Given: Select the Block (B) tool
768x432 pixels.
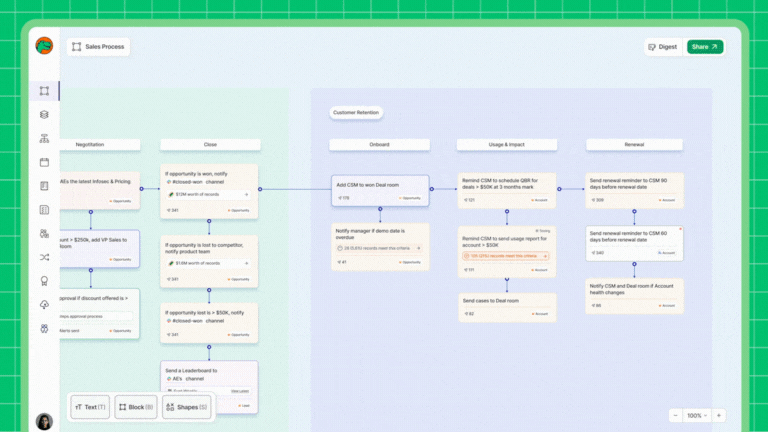Looking at the screenshot, I should tap(135, 407).
